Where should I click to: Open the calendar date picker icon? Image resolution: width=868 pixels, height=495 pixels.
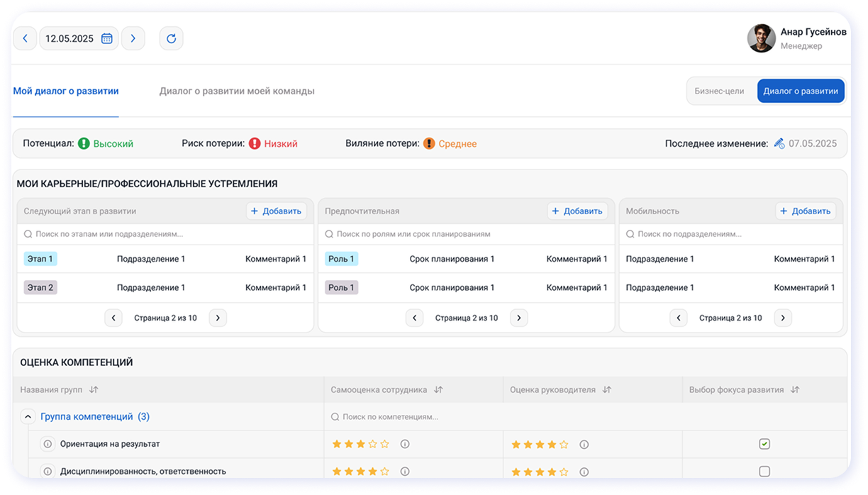[x=108, y=38]
